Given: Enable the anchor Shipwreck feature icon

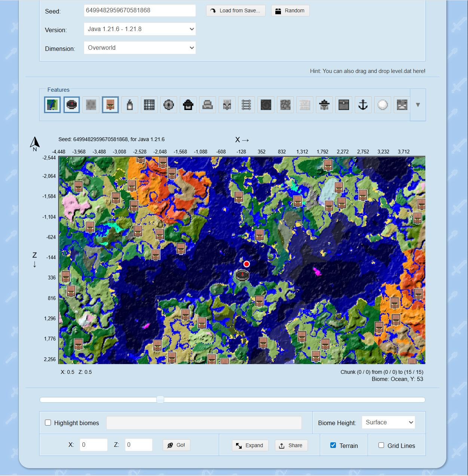Looking at the screenshot, I should pos(363,105).
